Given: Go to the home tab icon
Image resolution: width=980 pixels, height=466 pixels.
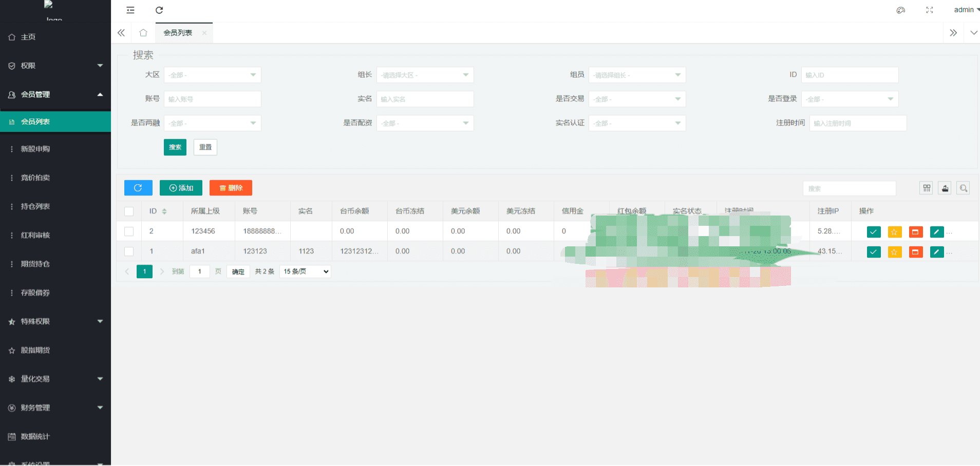Looking at the screenshot, I should (x=143, y=33).
